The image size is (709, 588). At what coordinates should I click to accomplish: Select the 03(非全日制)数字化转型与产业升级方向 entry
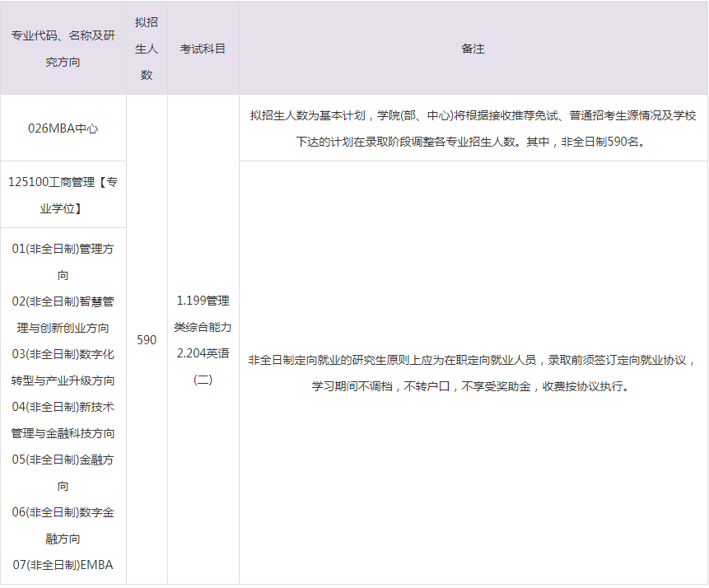pos(63,368)
